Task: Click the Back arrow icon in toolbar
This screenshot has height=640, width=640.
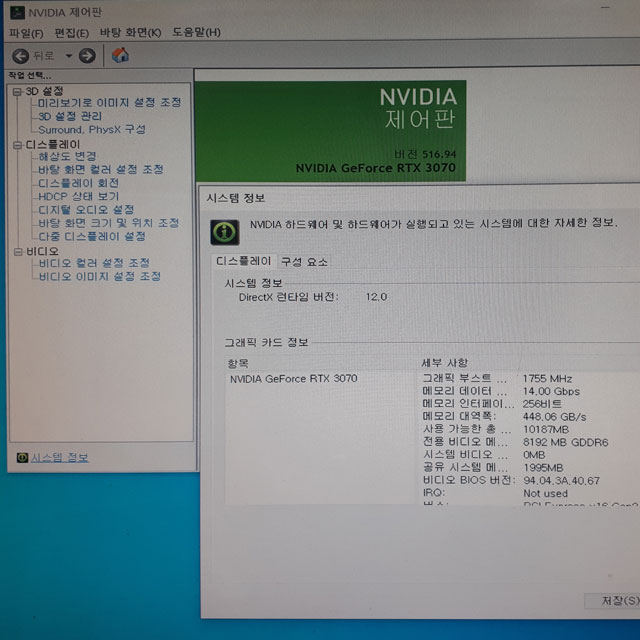Action: coord(20,56)
